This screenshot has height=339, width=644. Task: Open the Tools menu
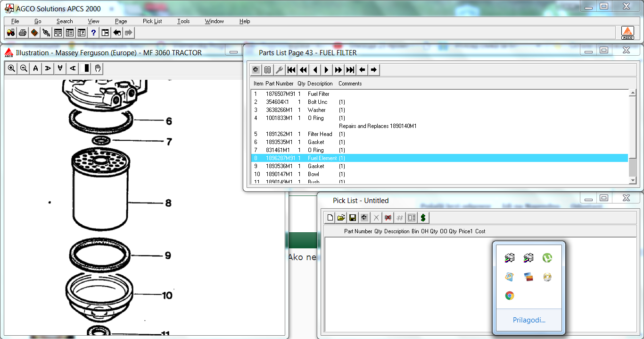pyautogui.click(x=183, y=21)
